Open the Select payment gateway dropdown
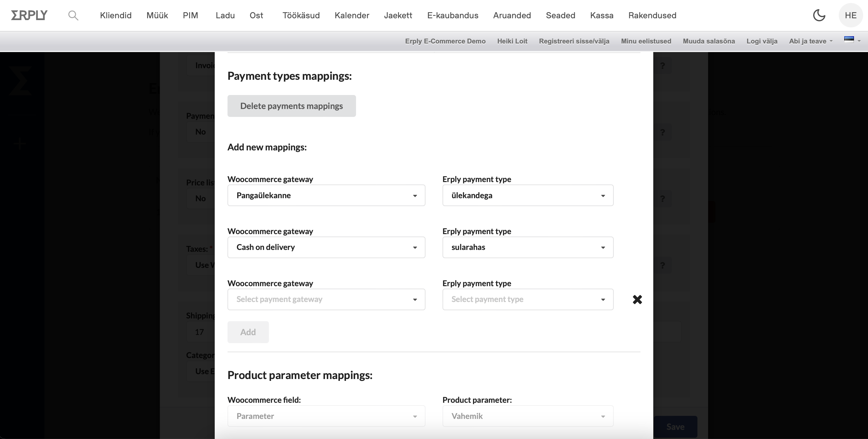Image resolution: width=868 pixels, height=439 pixels. coord(326,299)
